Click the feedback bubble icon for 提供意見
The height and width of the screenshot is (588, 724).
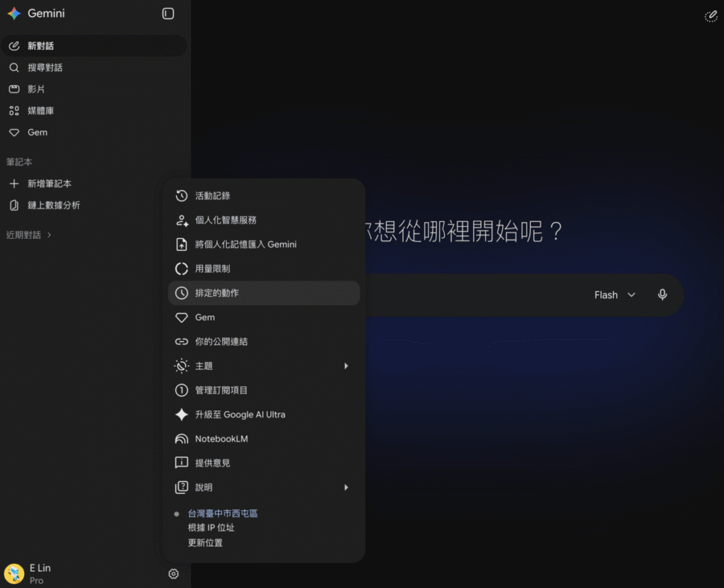coord(182,462)
